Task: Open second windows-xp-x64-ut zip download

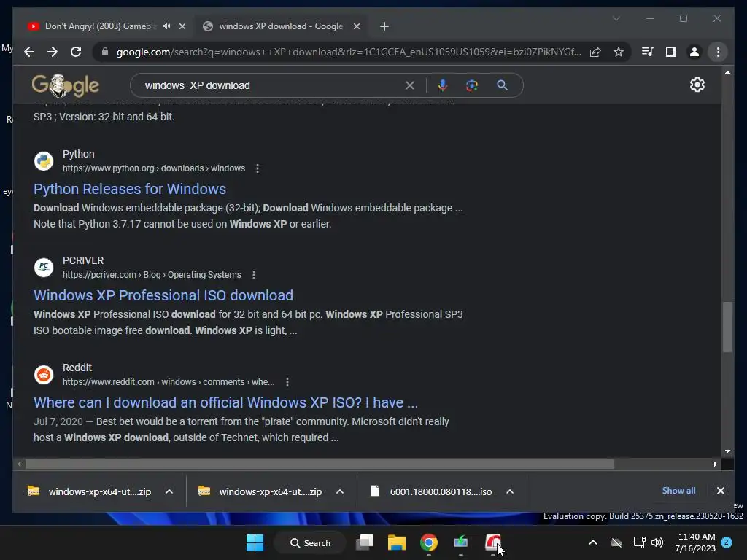Action: [260, 491]
